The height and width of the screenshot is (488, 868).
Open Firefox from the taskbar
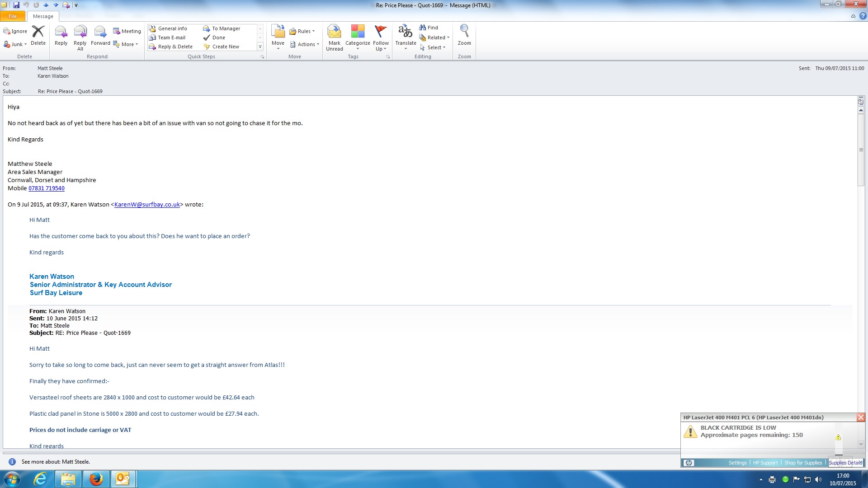96,479
